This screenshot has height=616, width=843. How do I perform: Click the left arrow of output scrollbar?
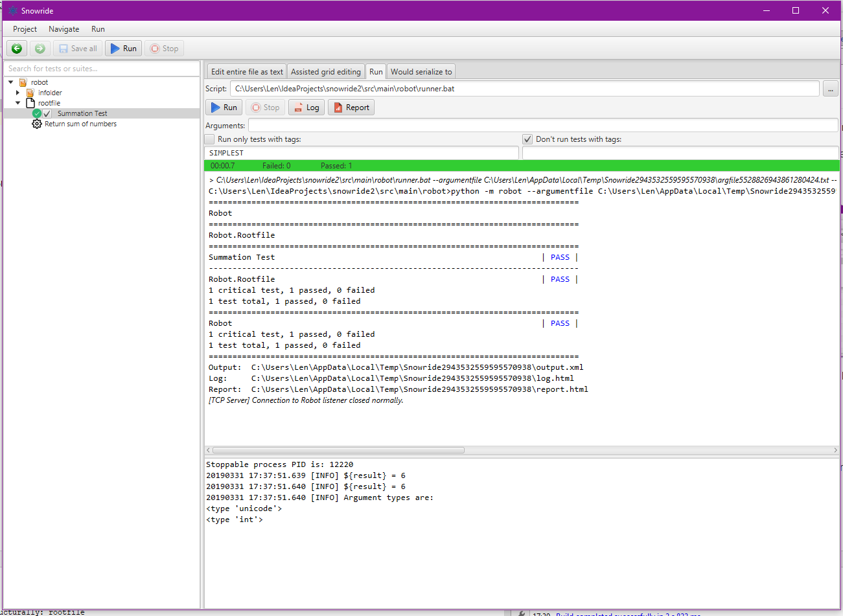click(x=208, y=450)
